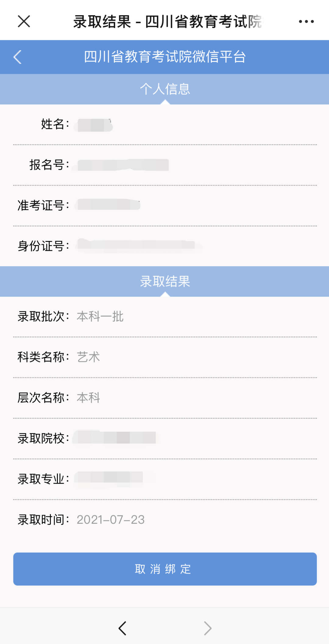This screenshot has width=329, height=644.
Task: Click the blurred 录取专业 value
Action: (110, 478)
